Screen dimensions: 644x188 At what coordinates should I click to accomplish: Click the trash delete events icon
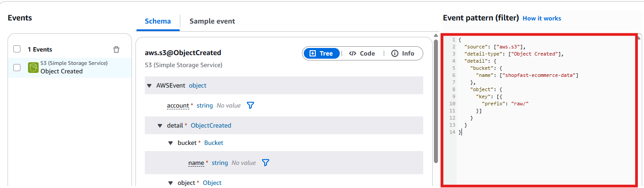coord(116,49)
